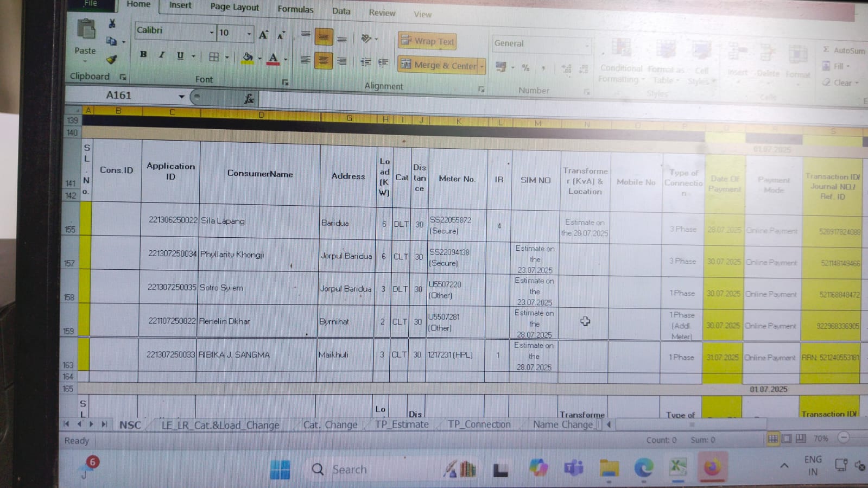Switch to the Insert ribbon tab
The width and height of the screenshot is (868, 488).
180,5
